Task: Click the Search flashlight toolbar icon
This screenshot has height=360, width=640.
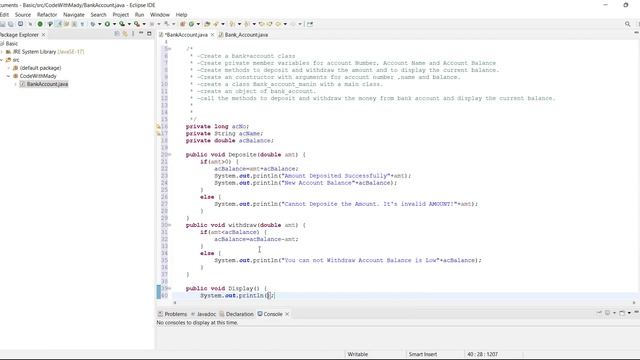Action: (216, 24)
